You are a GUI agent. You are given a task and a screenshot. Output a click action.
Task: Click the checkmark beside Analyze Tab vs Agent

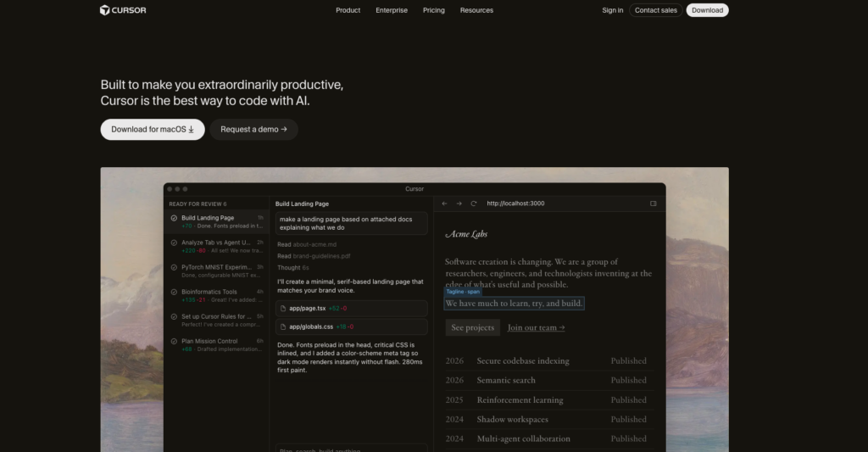pos(174,243)
